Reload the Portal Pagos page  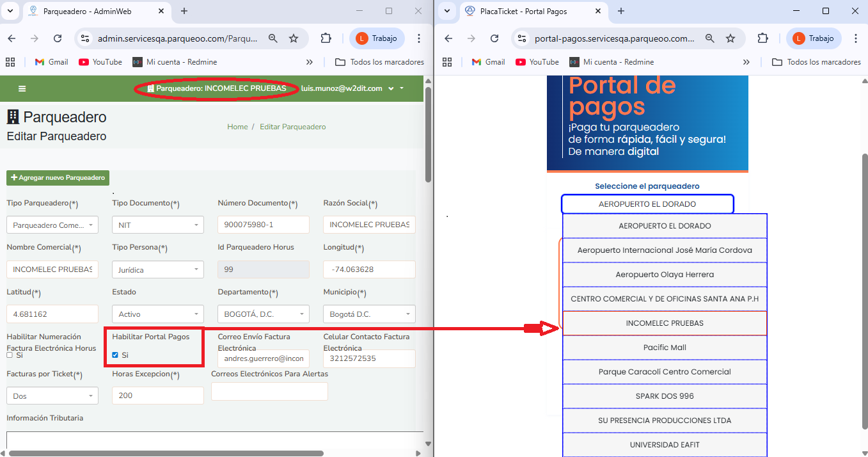coord(494,38)
